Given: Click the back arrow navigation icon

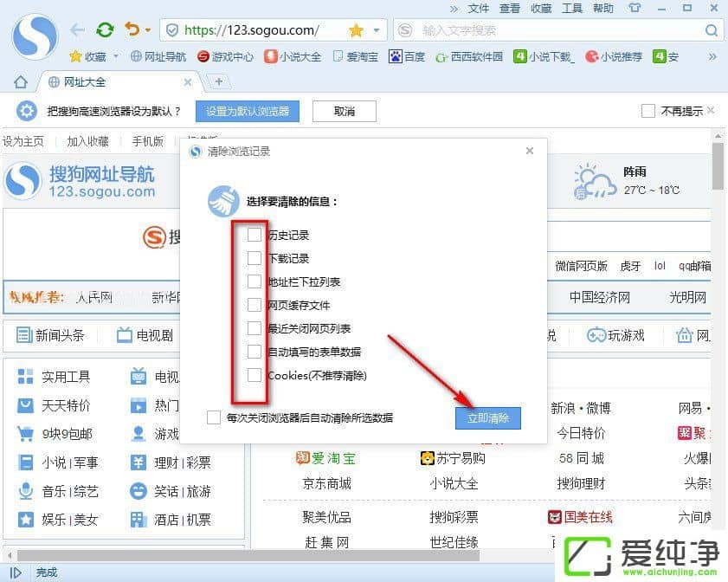Looking at the screenshot, I should tap(78, 30).
